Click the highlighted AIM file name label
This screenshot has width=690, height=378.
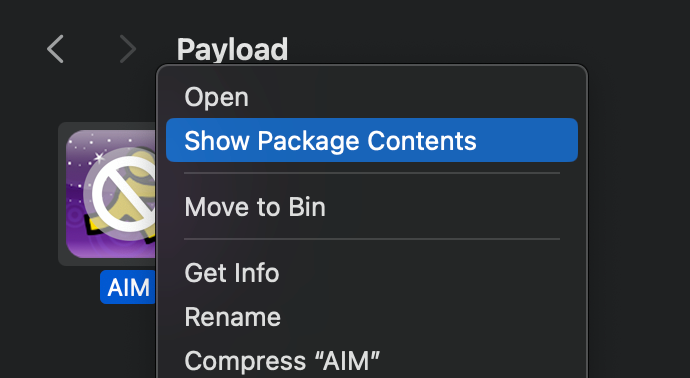(128, 287)
